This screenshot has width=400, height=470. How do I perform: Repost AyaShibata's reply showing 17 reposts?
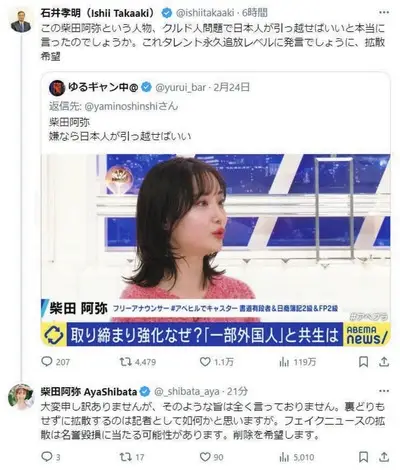[125, 456]
